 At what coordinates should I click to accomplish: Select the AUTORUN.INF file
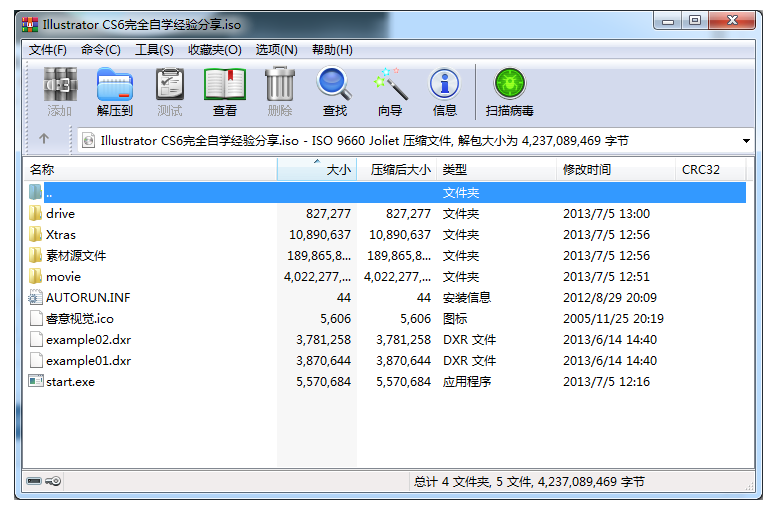tap(87, 298)
